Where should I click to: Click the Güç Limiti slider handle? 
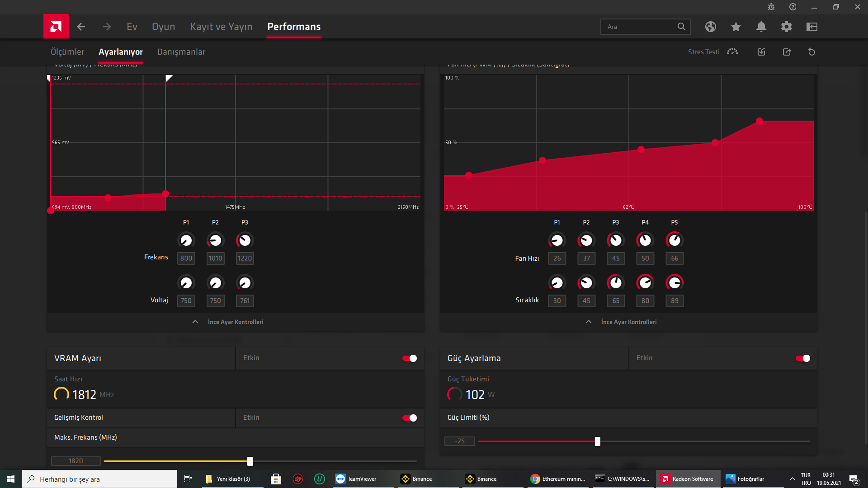point(597,441)
